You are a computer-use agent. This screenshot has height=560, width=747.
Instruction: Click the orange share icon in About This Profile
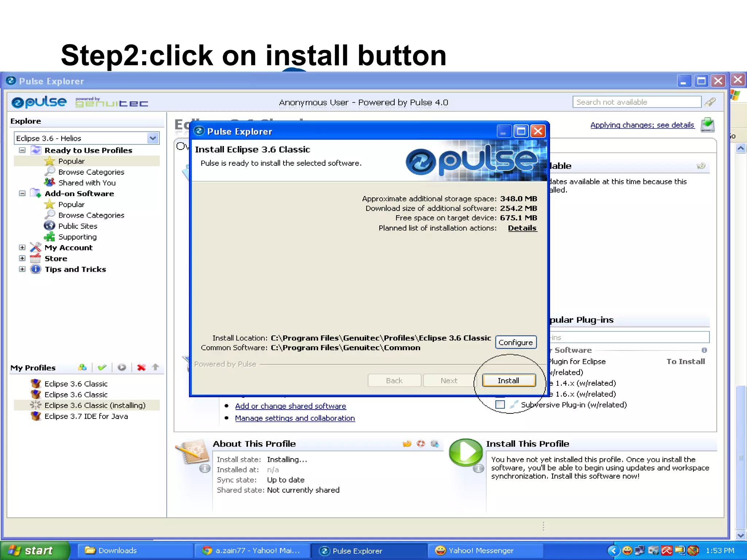(x=407, y=444)
